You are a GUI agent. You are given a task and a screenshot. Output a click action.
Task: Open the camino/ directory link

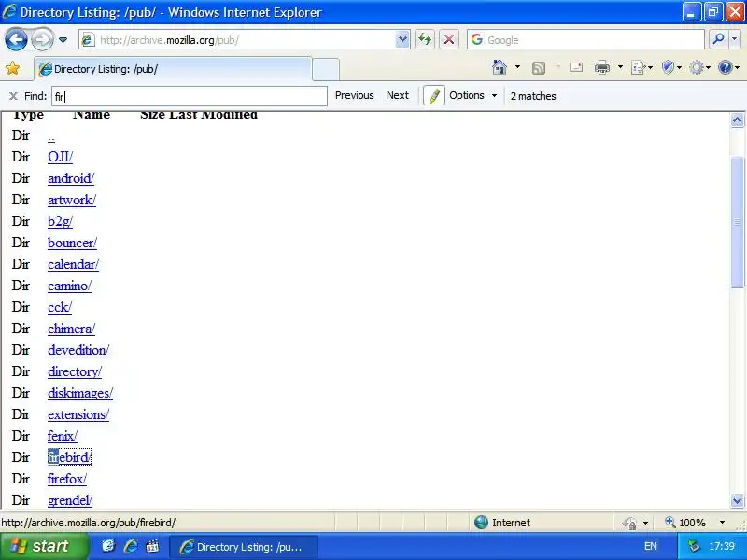[69, 286]
